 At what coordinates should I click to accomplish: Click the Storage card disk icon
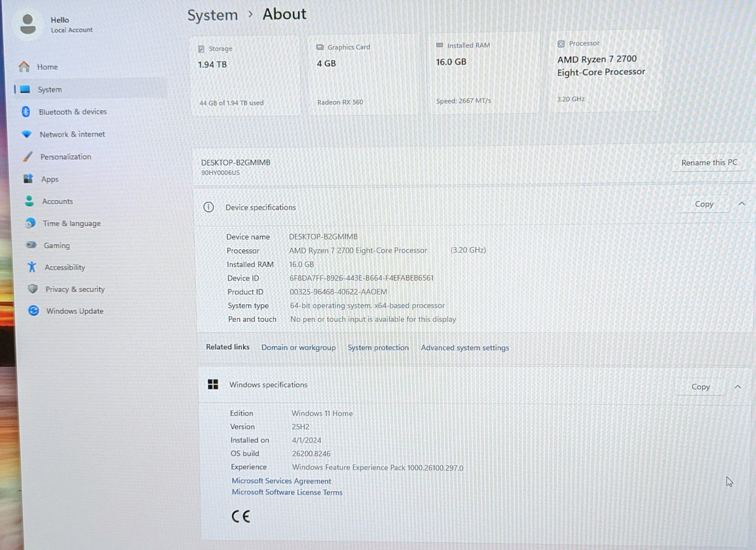pos(201,49)
